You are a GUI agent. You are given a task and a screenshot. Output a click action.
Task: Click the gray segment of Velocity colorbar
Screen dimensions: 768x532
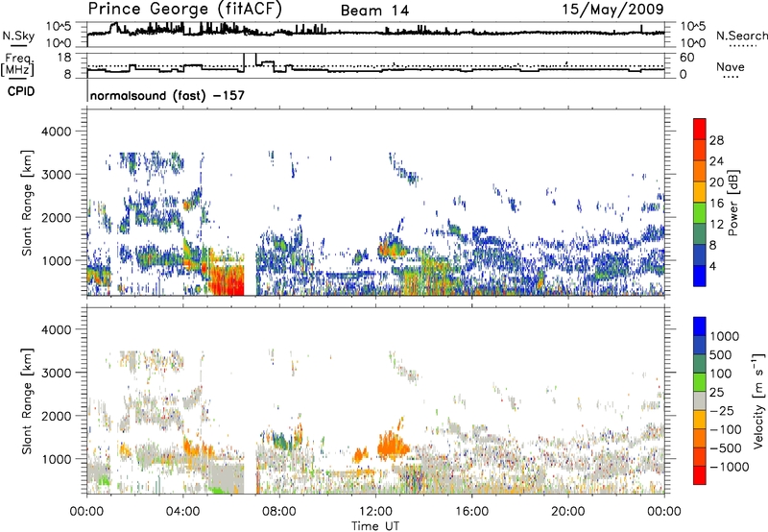click(x=700, y=400)
